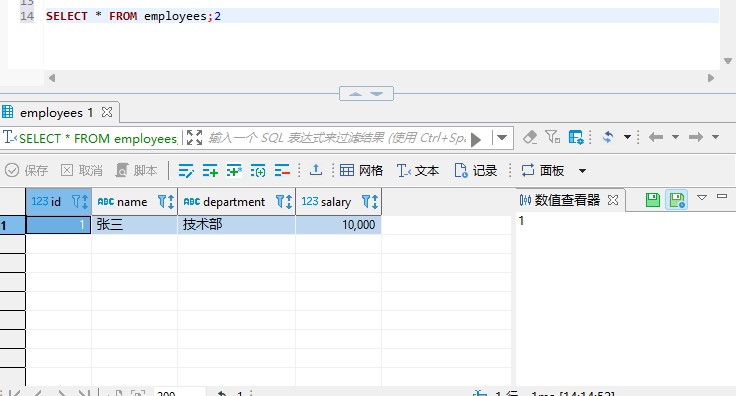Click the add row toolbar icon
The width and height of the screenshot is (736, 396).
tap(210, 171)
